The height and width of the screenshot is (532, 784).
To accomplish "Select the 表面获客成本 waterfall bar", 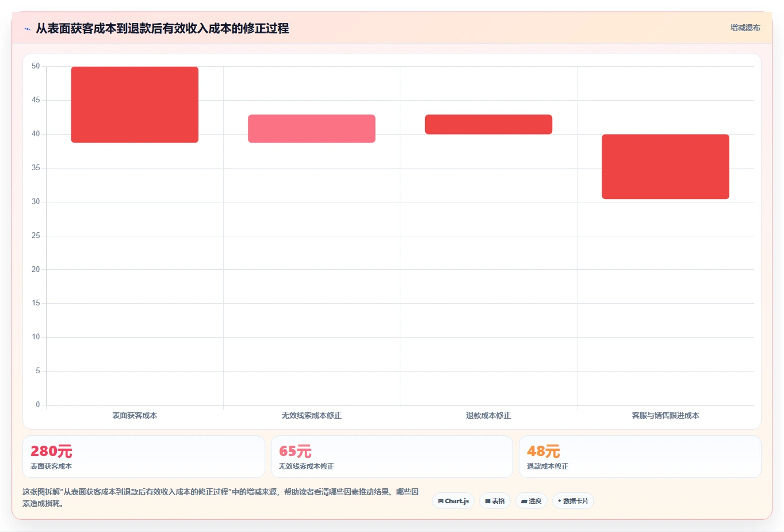I will 135,105.
